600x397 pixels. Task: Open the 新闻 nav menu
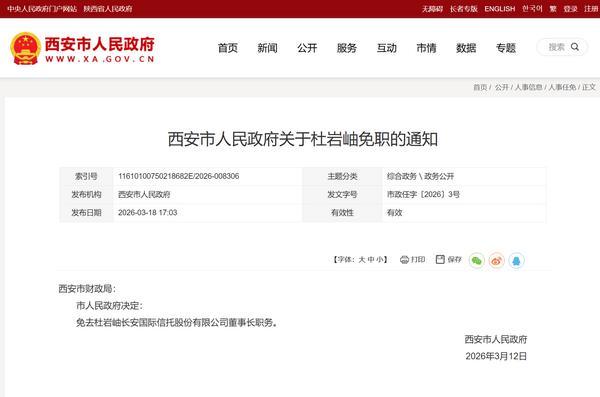(267, 48)
